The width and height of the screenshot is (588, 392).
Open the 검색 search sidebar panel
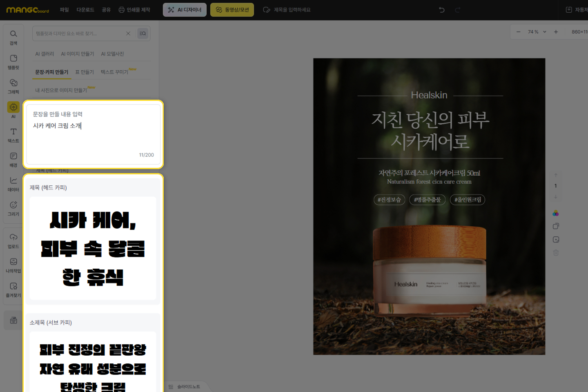coord(13,38)
